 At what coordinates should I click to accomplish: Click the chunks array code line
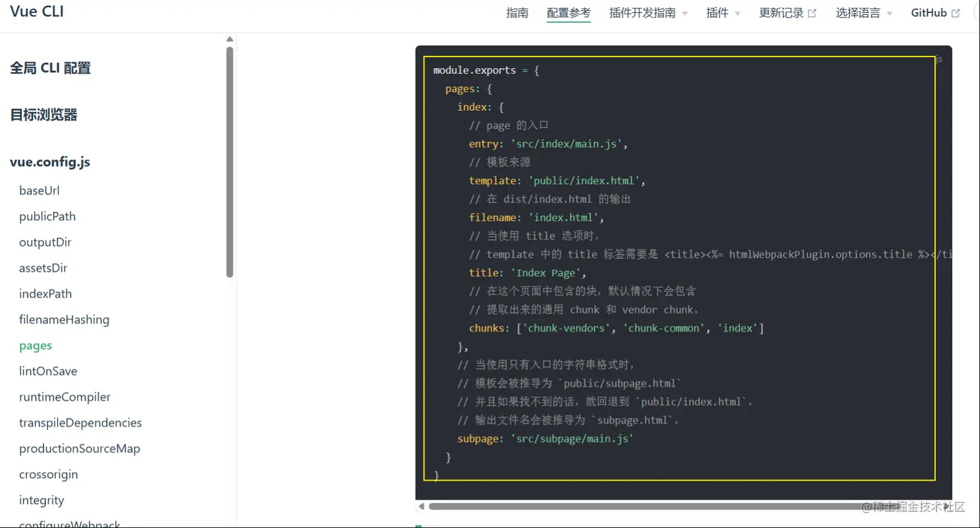coord(616,328)
